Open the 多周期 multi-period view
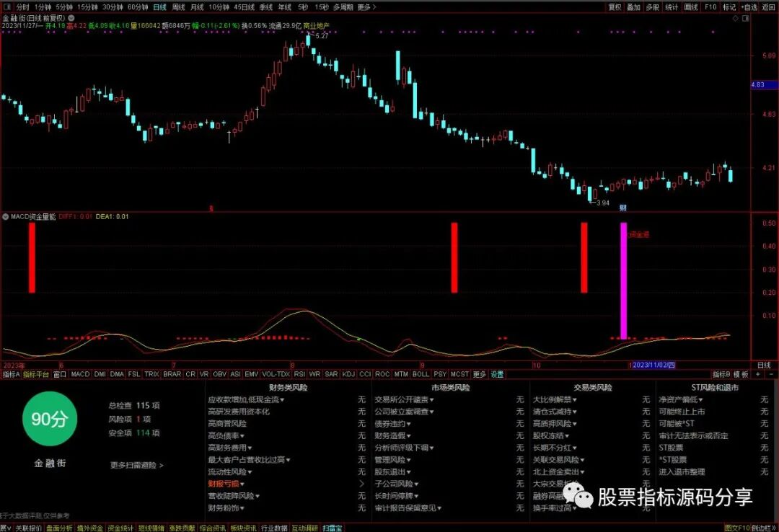Viewport: 779px width, 532px height. 343,7
